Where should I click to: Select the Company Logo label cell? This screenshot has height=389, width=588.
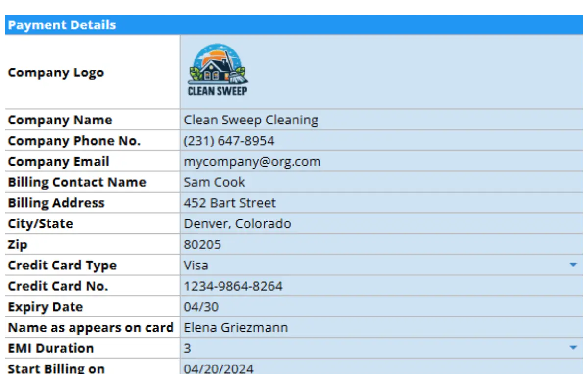coord(56,73)
